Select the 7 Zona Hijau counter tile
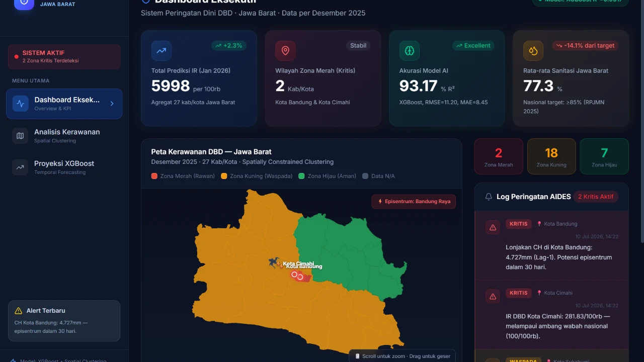644x362 pixels. pyautogui.click(x=604, y=156)
